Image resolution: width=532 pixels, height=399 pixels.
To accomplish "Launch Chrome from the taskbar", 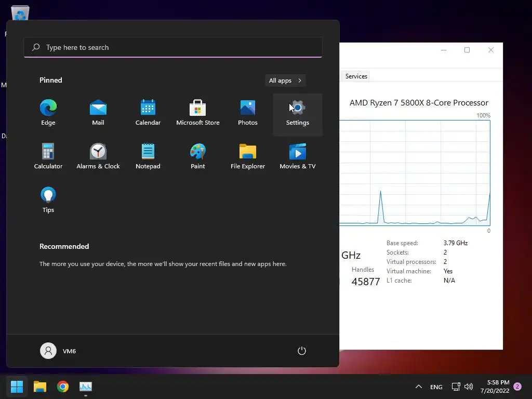I will click(63, 387).
